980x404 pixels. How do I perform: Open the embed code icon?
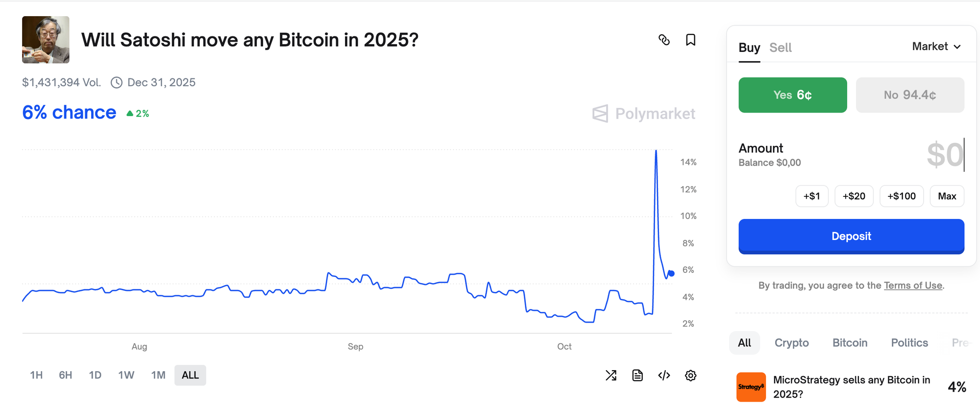tap(664, 376)
